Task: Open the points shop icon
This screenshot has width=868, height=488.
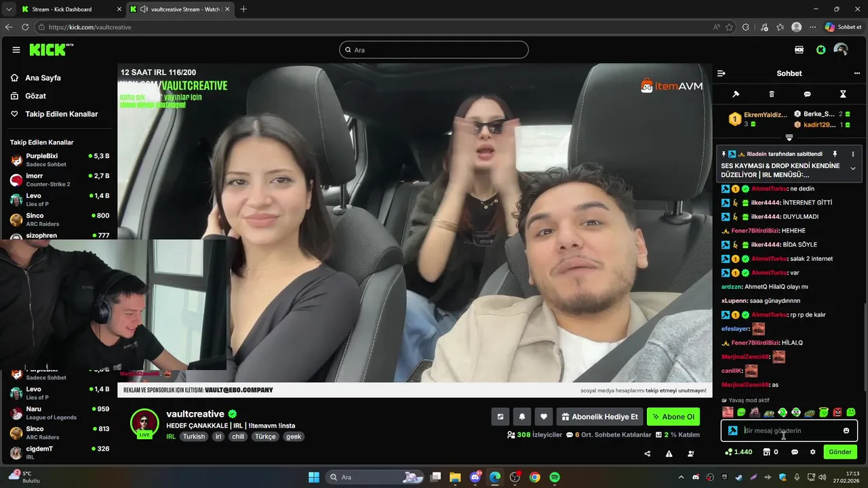Action: (x=767, y=452)
